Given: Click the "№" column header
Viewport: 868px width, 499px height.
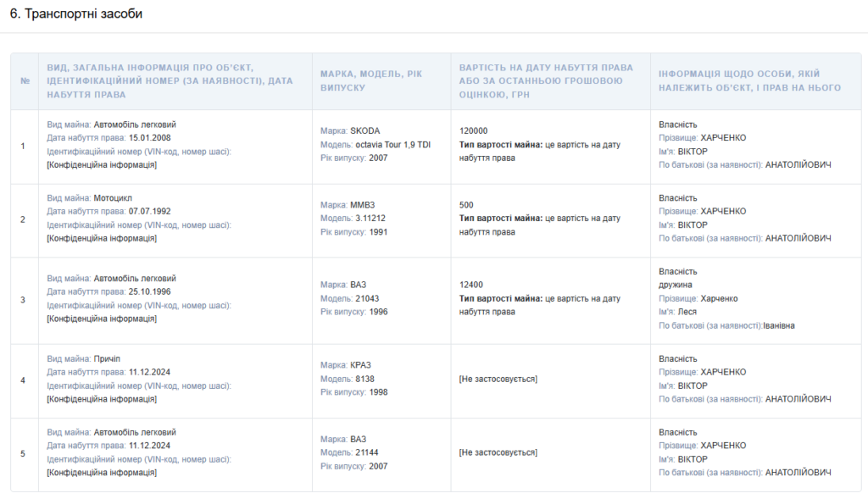Looking at the screenshot, I should (x=24, y=81).
